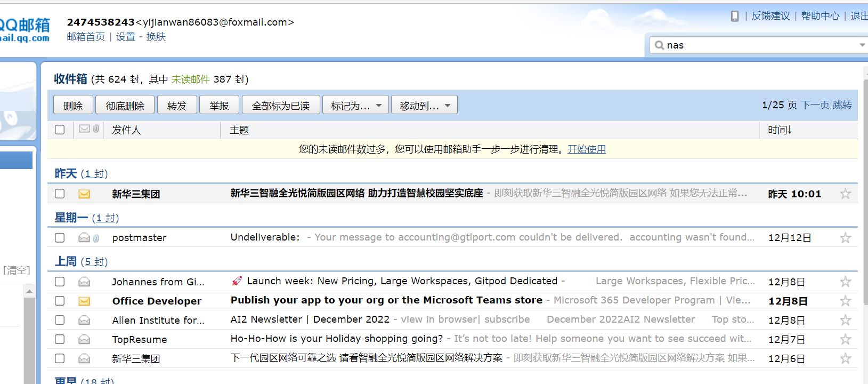The image size is (868, 384).
Task: Open 设置 page
Action: point(126,37)
